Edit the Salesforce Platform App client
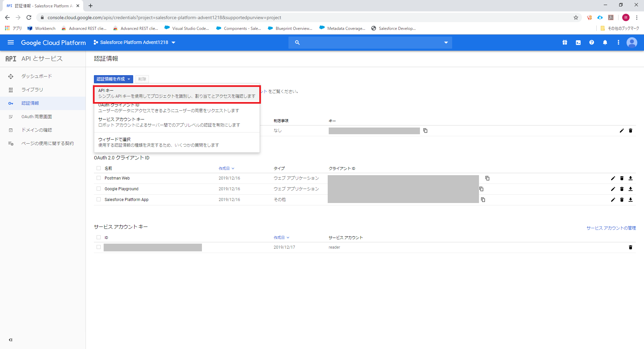 click(613, 200)
